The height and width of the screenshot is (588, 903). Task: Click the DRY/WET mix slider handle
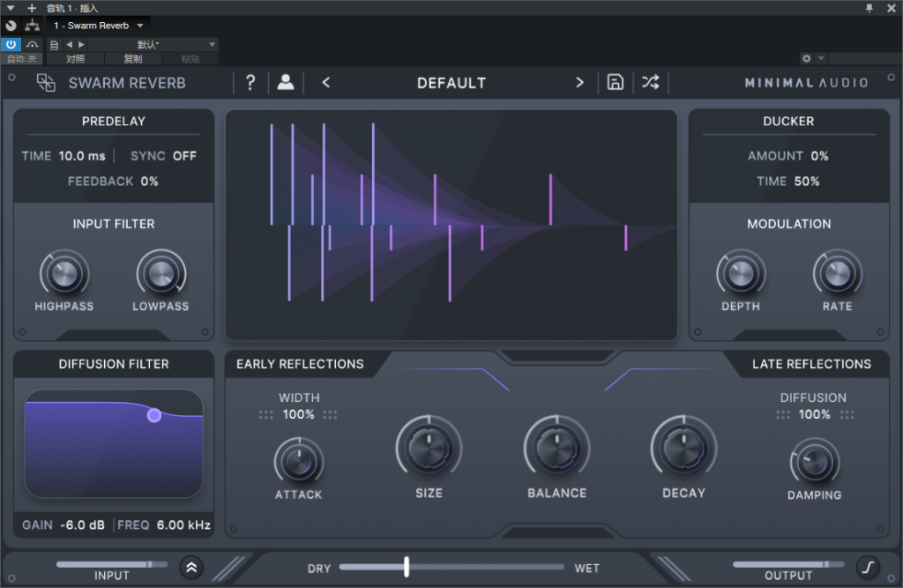(407, 567)
